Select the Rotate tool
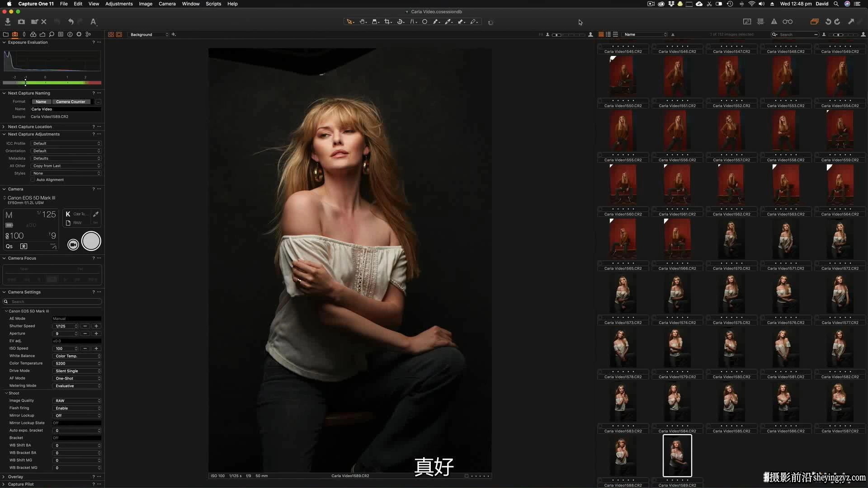 pyautogui.click(x=401, y=22)
